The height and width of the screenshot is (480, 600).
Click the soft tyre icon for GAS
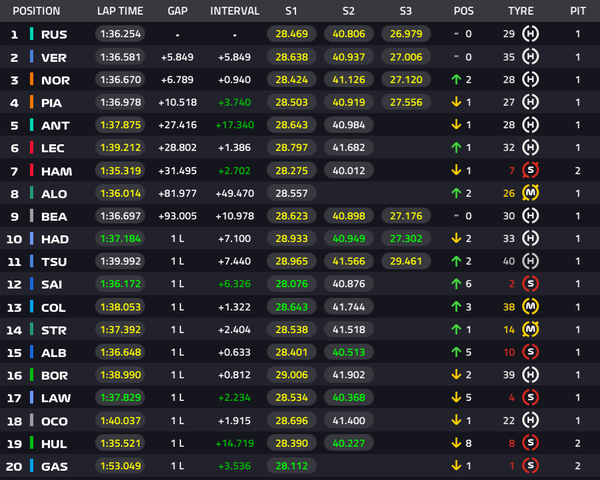(x=530, y=465)
